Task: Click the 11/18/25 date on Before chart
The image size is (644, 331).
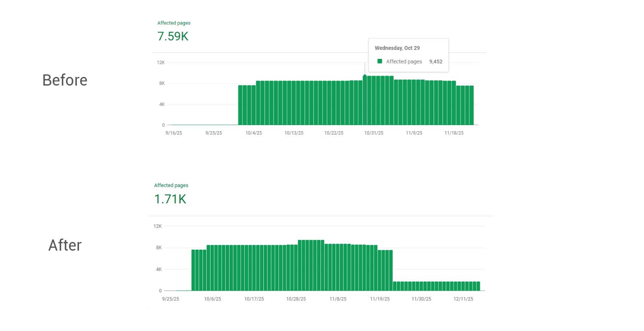Action: click(x=454, y=133)
